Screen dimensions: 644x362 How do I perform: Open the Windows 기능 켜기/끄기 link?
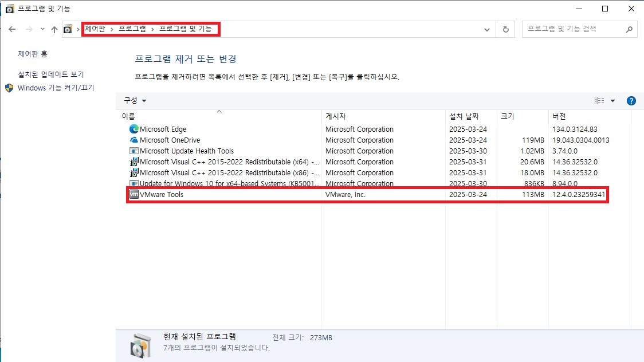click(56, 88)
